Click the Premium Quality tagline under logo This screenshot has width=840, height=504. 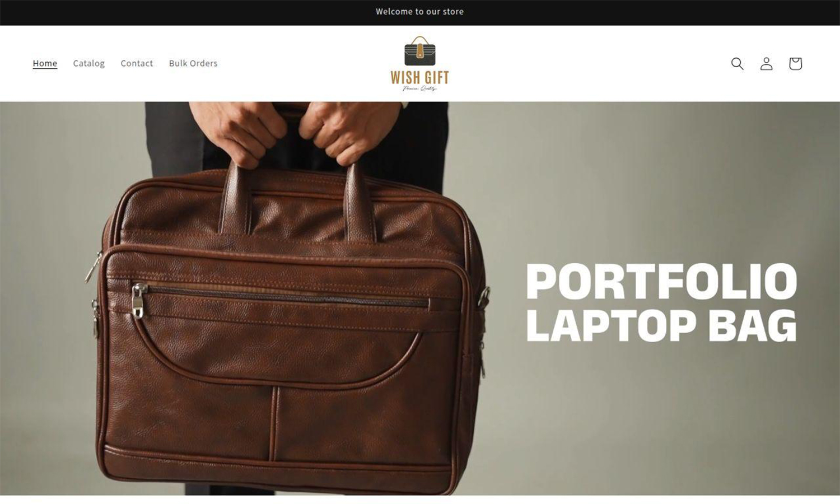tap(420, 88)
